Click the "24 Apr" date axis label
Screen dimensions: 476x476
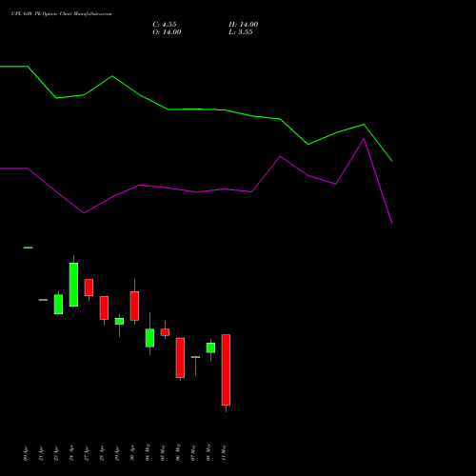coord(71,453)
